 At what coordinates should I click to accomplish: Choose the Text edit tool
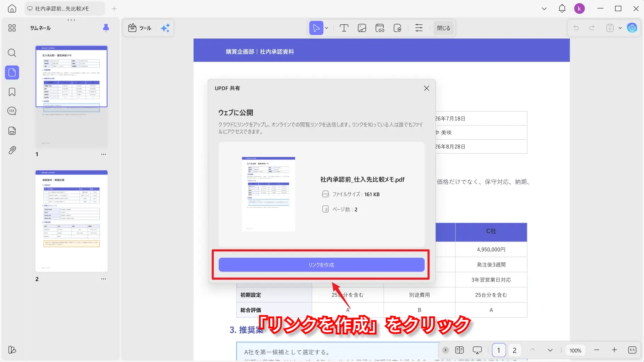pos(344,28)
